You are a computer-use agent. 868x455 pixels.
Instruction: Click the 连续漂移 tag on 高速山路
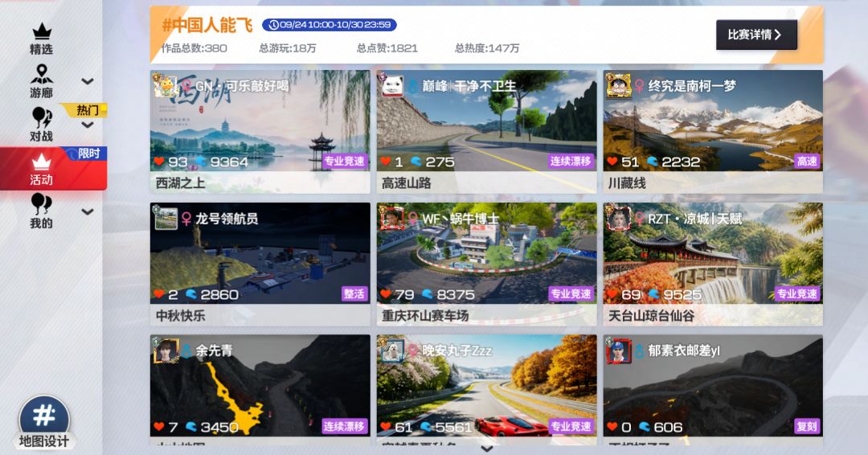click(571, 161)
